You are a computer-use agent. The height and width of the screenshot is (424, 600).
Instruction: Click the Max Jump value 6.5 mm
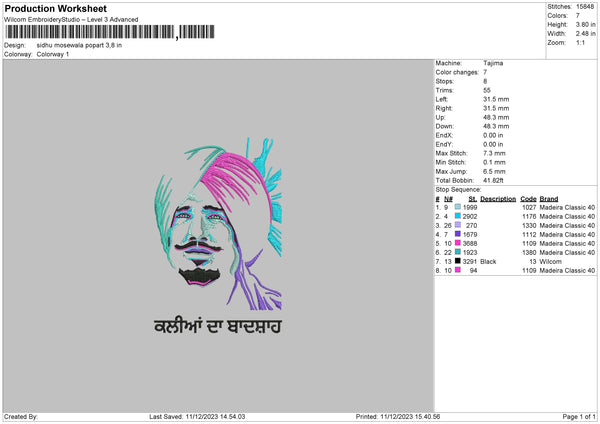tap(494, 171)
